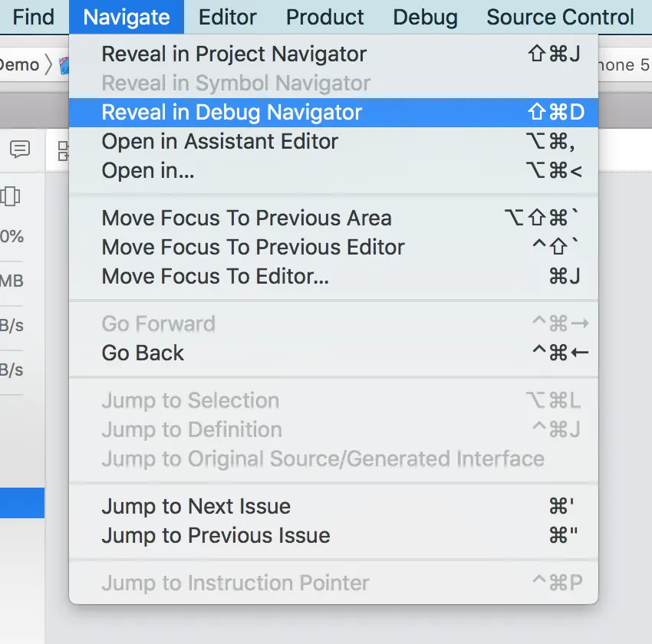Open the Source Control menu

tap(560, 17)
